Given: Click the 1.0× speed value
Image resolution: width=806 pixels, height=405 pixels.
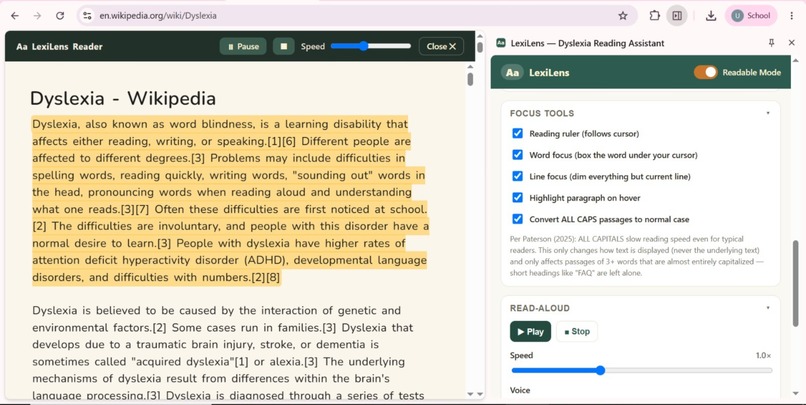Looking at the screenshot, I should click(763, 356).
